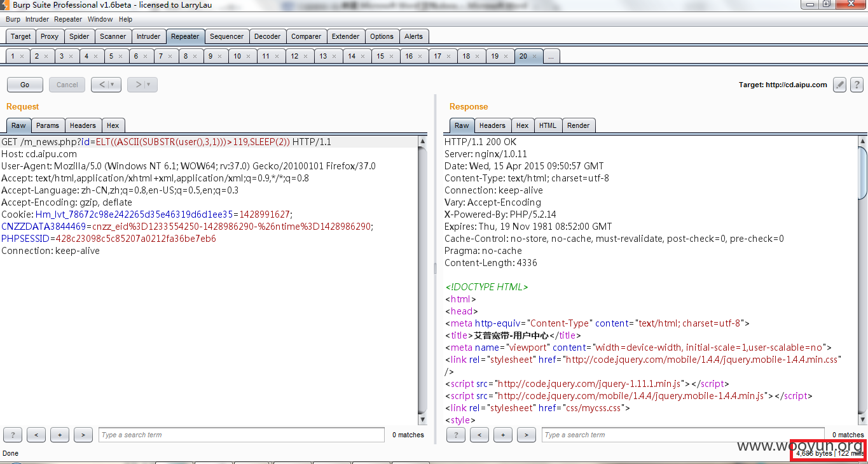Viewport: 868px width, 464px height.
Task: Go to next match in request search
Action: 83,435
